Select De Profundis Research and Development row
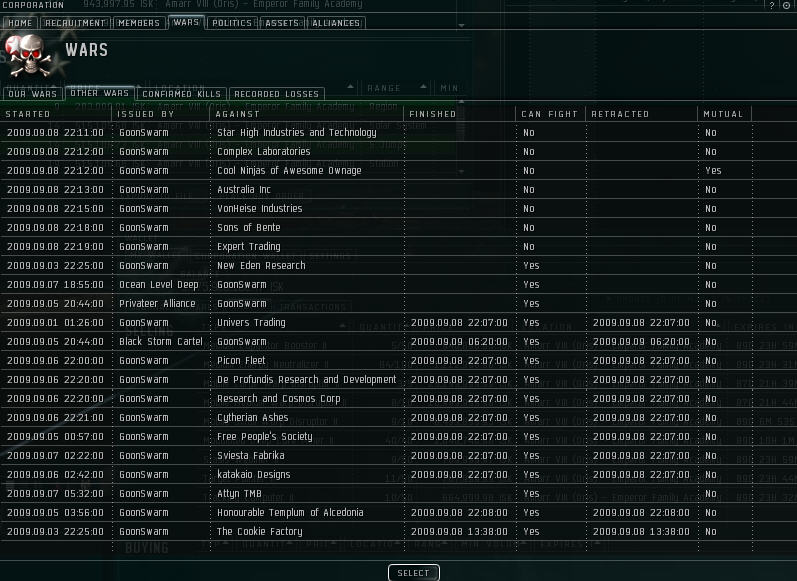This screenshot has height=581, width=797. pos(398,380)
